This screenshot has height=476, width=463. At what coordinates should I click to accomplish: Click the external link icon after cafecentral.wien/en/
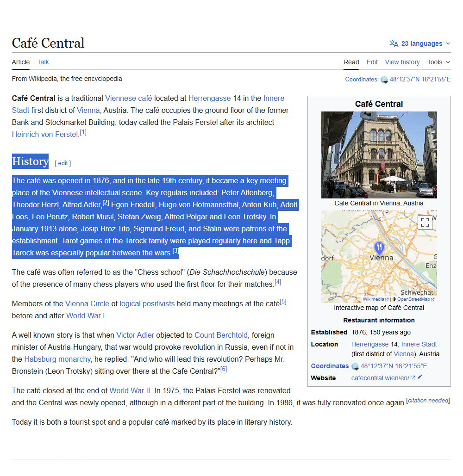point(413,378)
